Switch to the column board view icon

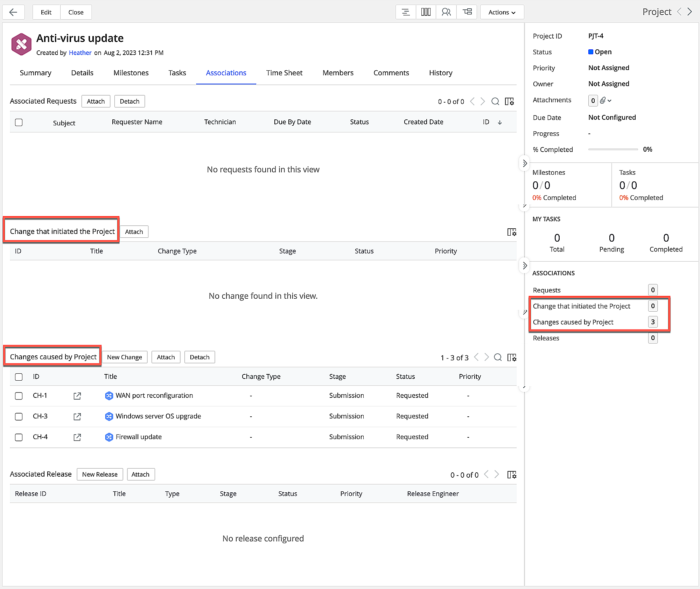426,12
